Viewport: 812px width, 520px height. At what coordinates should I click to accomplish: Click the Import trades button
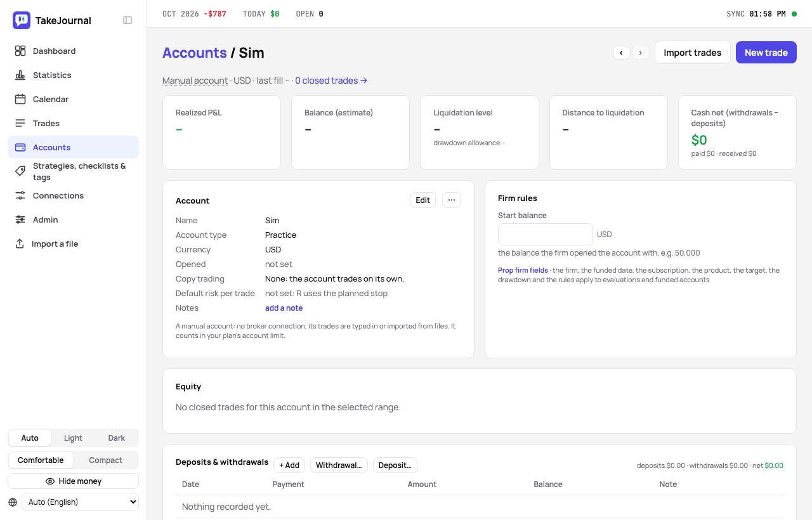pos(693,53)
